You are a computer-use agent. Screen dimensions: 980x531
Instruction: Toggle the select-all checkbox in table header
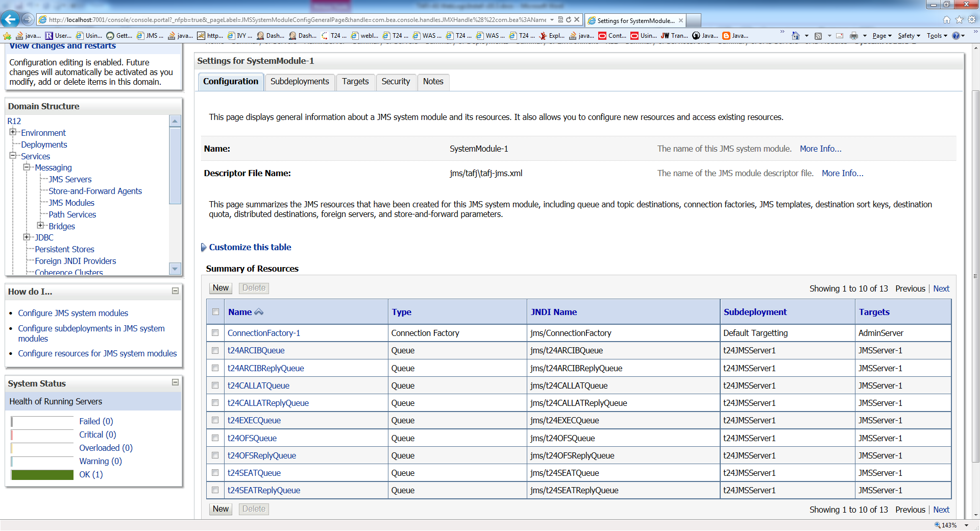coord(215,312)
